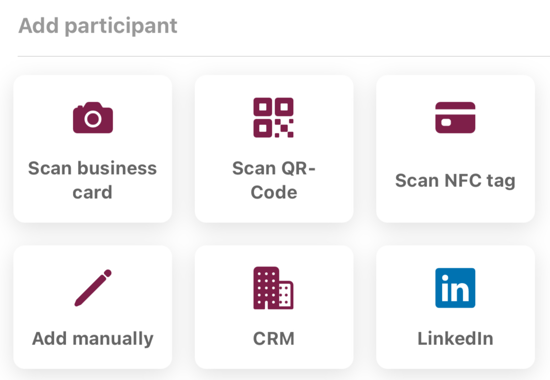Open the LinkedIn import tile
This screenshot has width=550, height=380.
(x=455, y=307)
